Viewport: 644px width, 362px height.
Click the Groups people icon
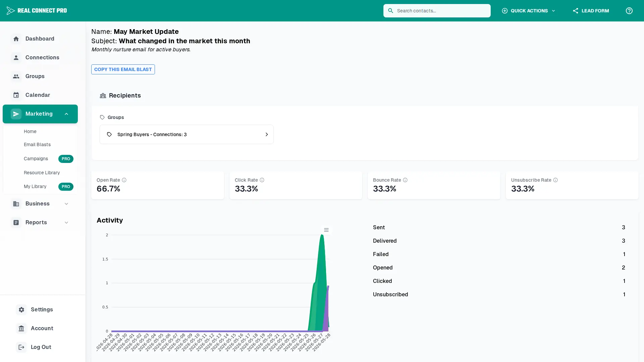click(16, 76)
